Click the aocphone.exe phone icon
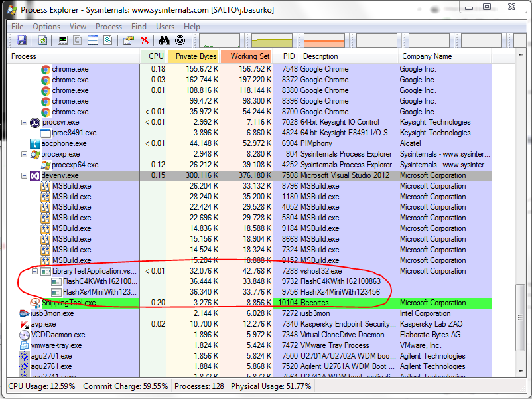532x399 pixels. (35, 143)
